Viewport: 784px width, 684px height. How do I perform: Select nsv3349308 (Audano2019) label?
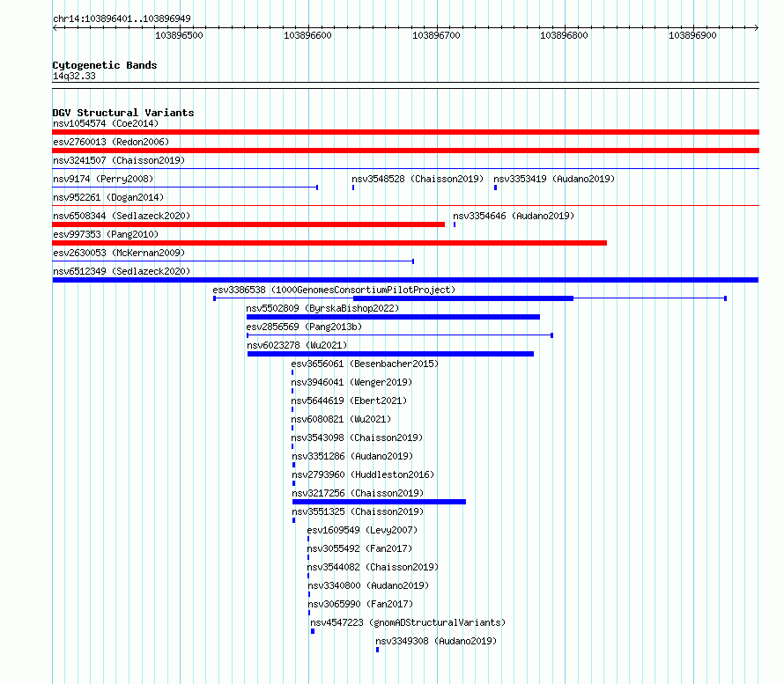click(x=436, y=641)
